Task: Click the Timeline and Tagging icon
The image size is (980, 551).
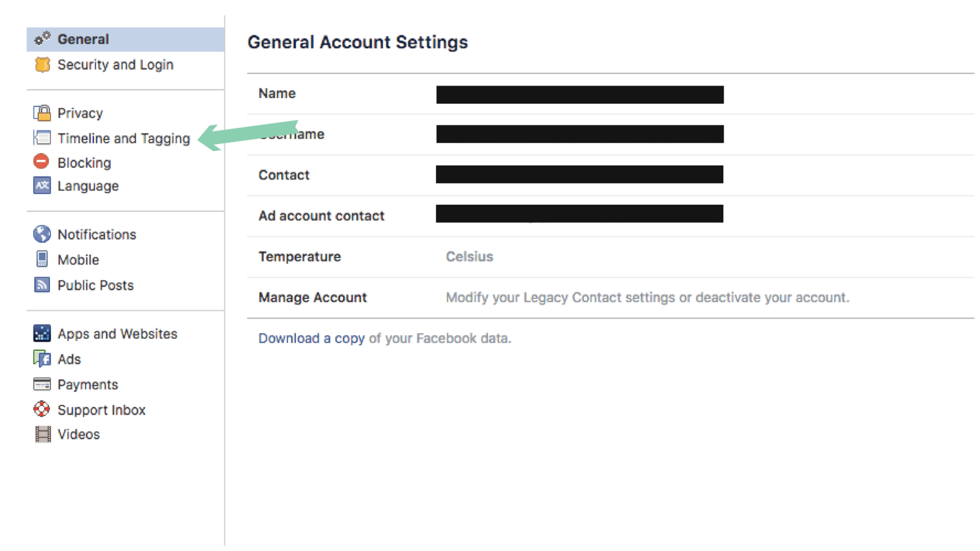Action: 42,137
